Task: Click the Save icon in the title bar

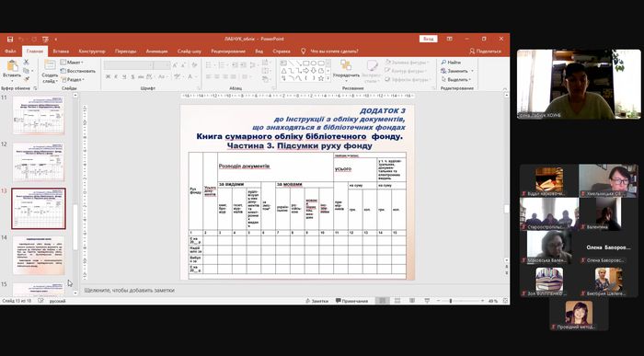Action: [x=10, y=39]
